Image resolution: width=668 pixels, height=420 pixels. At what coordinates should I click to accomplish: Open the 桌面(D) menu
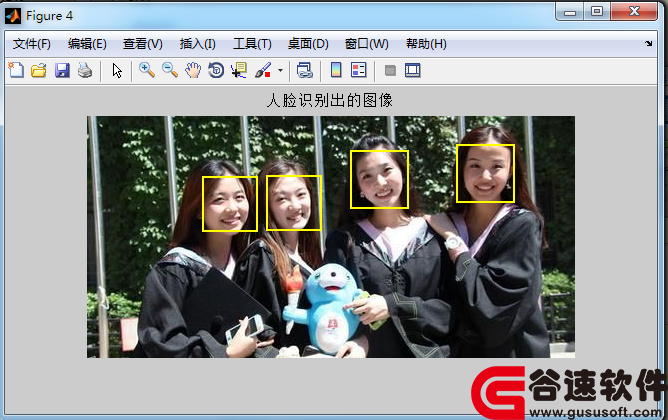point(308,43)
